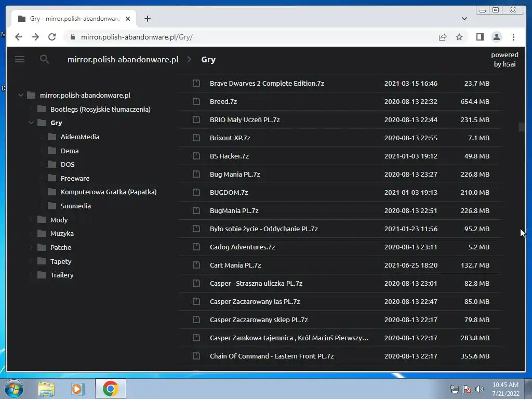532x399 pixels.
Task: Download BugMania PL.7z file
Action: [x=234, y=210]
